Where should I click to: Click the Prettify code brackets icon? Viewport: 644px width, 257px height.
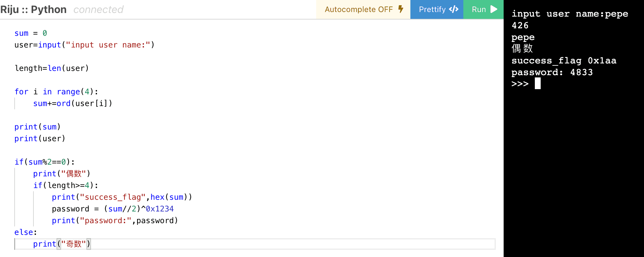[x=454, y=9]
